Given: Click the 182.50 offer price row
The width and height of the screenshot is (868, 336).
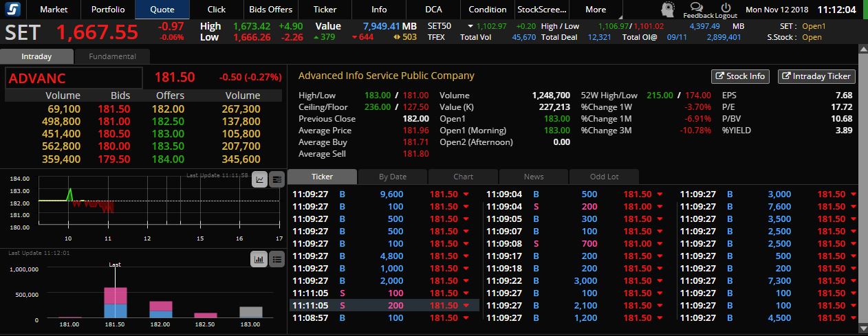Looking at the screenshot, I should [169, 121].
